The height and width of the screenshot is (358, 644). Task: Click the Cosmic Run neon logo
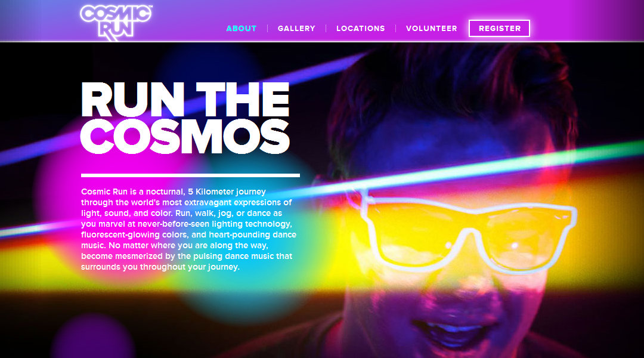click(116, 23)
